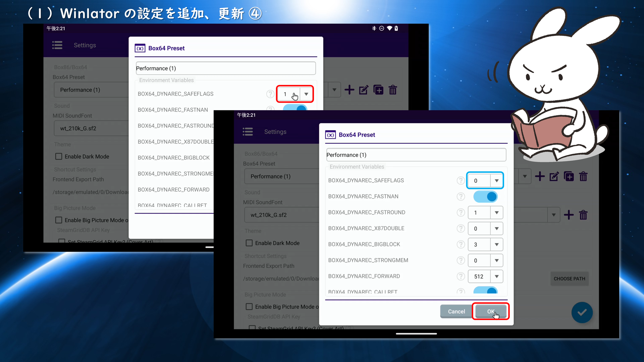Click edit preset pencil icon in back window
Viewport: 644px width, 362px height.
364,90
